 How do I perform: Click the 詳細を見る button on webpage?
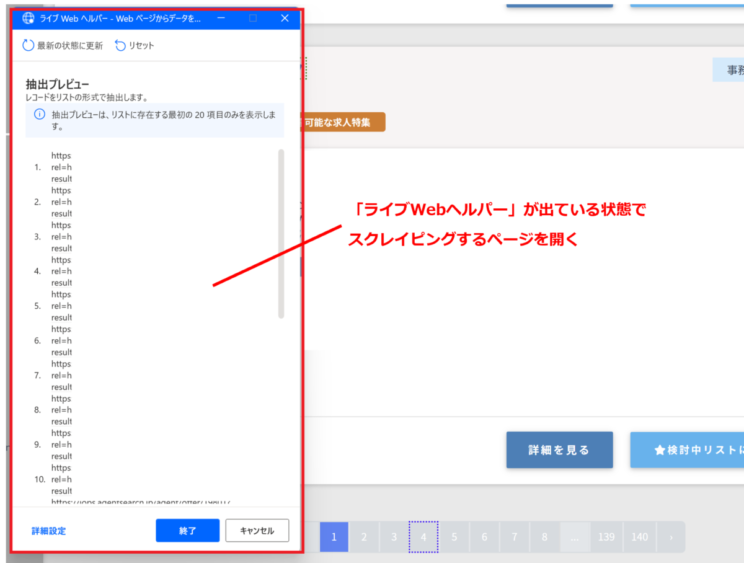(x=559, y=450)
